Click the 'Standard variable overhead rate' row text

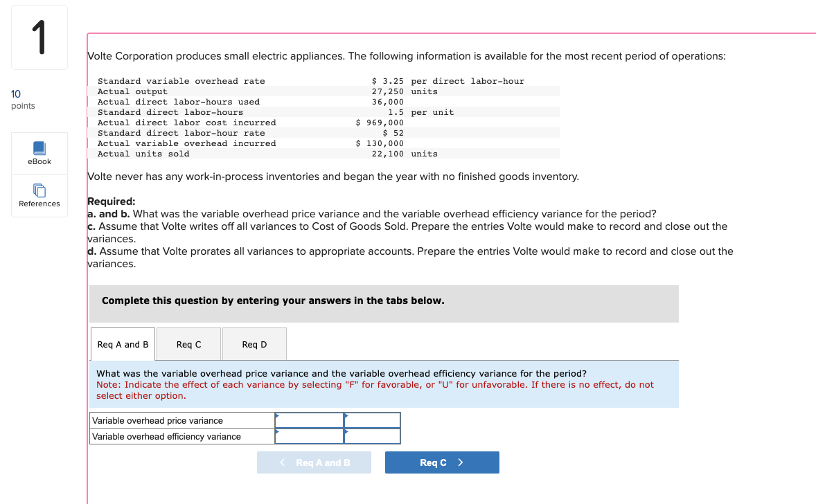point(181,81)
